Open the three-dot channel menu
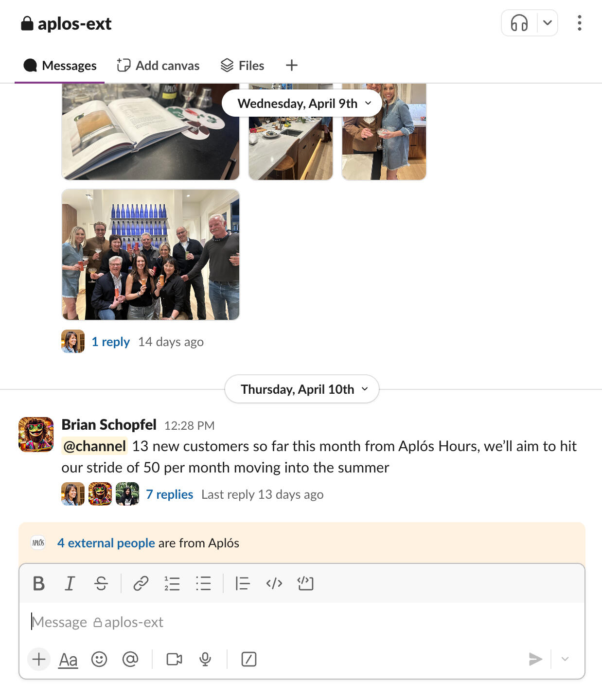 click(579, 23)
